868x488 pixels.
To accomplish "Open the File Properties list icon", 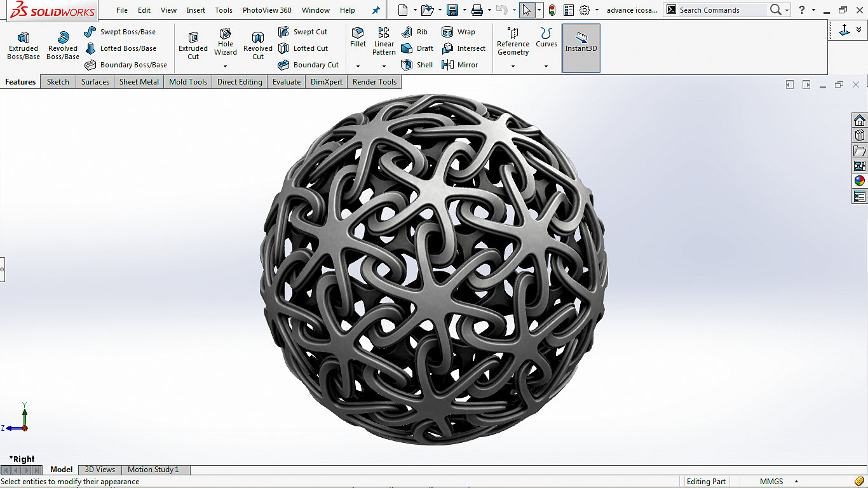I will coord(569,10).
